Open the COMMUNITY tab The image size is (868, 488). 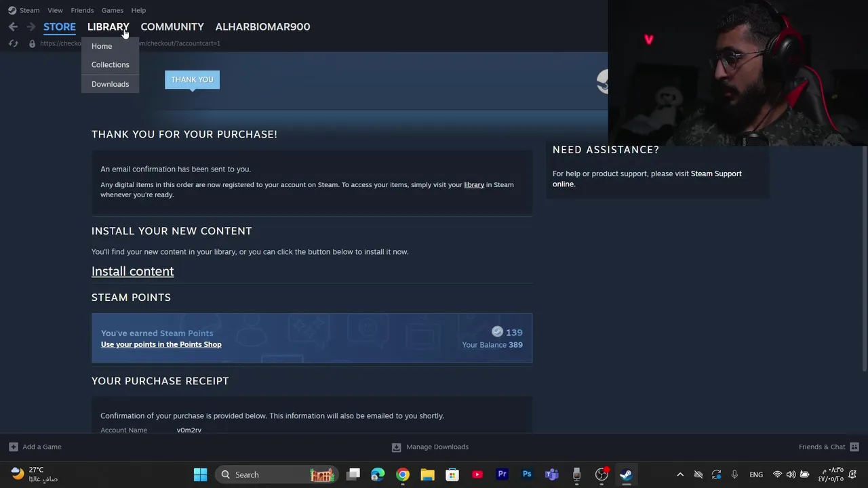172,26
